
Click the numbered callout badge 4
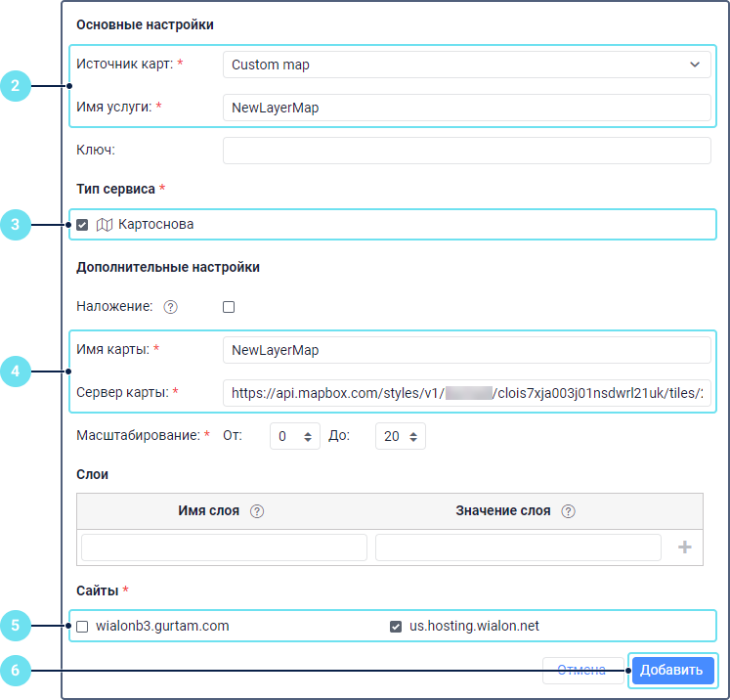tap(15, 372)
